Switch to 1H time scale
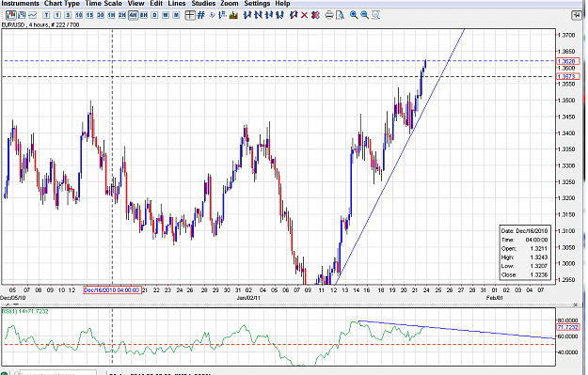 pyautogui.click(x=111, y=15)
